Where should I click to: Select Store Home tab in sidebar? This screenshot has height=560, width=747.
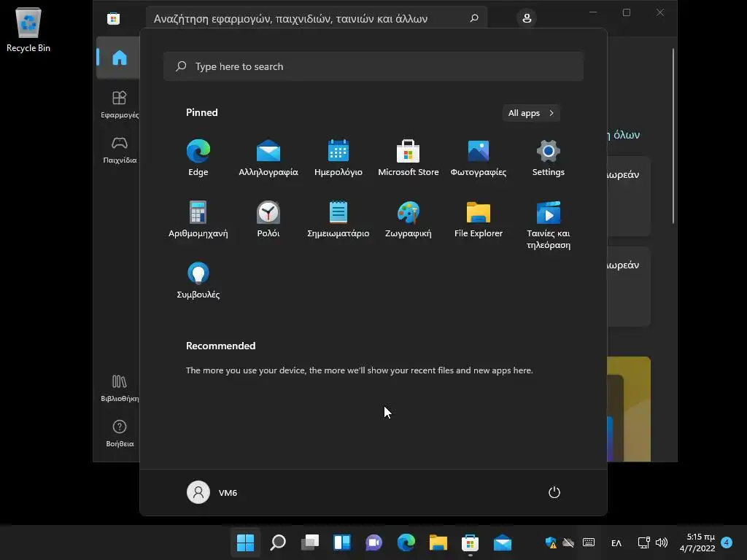tap(119, 58)
